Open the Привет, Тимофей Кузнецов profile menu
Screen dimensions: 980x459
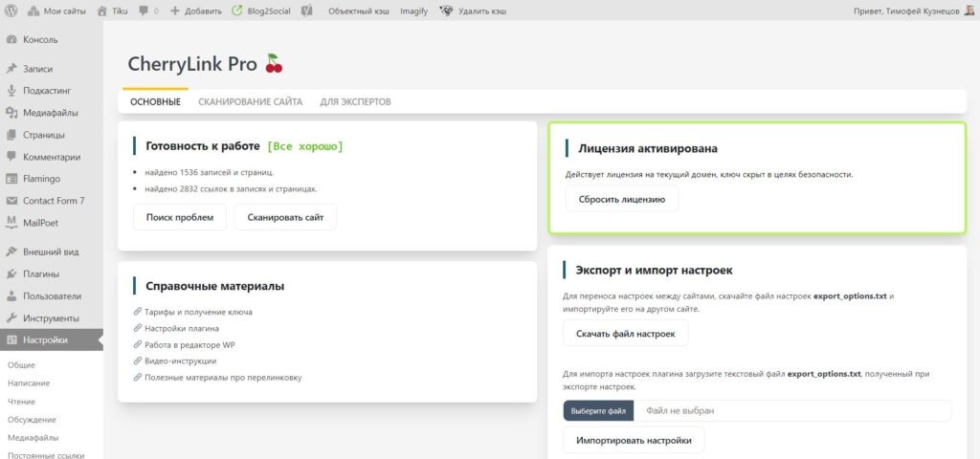[914, 11]
